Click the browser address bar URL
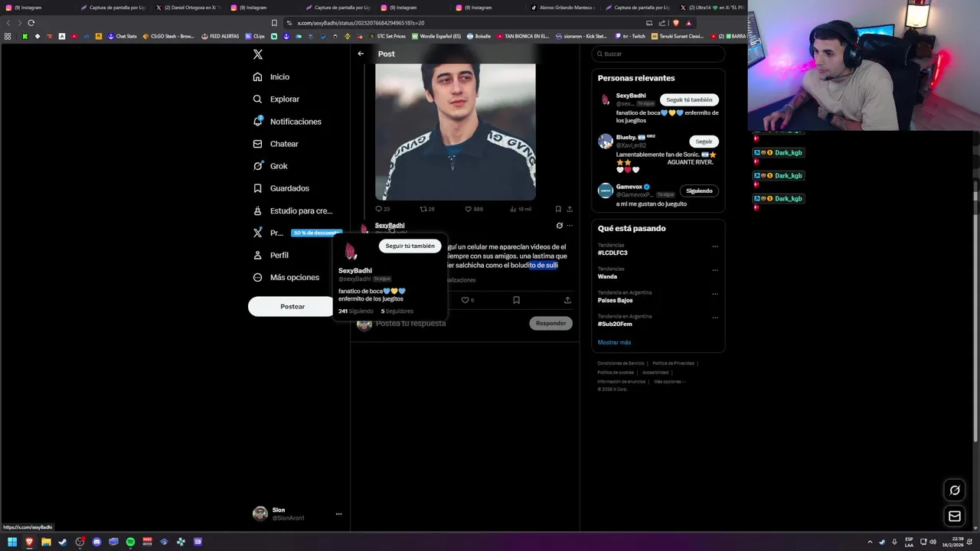 [360, 23]
